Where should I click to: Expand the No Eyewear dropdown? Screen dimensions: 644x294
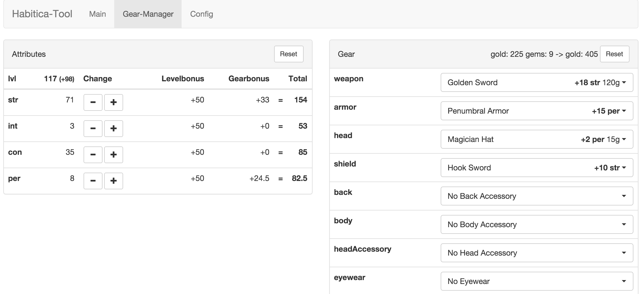[x=537, y=281]
